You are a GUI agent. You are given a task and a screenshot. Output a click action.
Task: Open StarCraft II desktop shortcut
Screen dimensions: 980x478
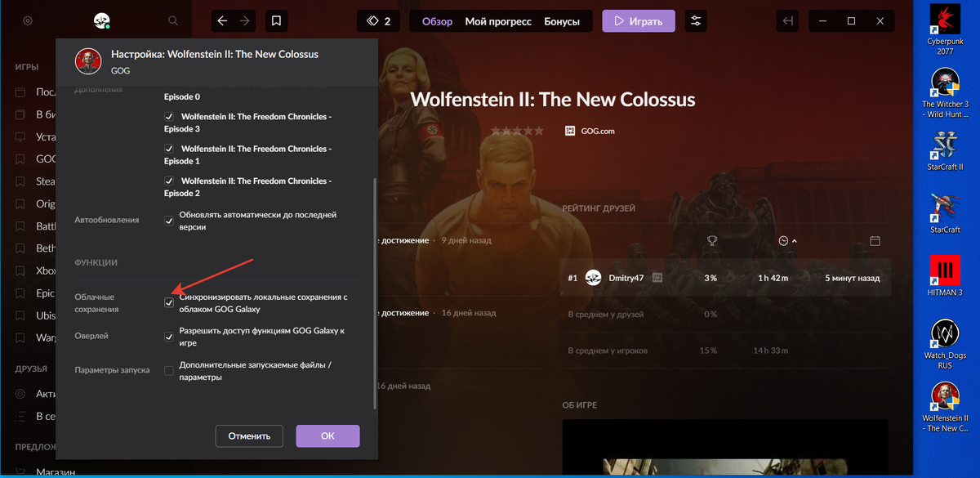click(945, 151)
